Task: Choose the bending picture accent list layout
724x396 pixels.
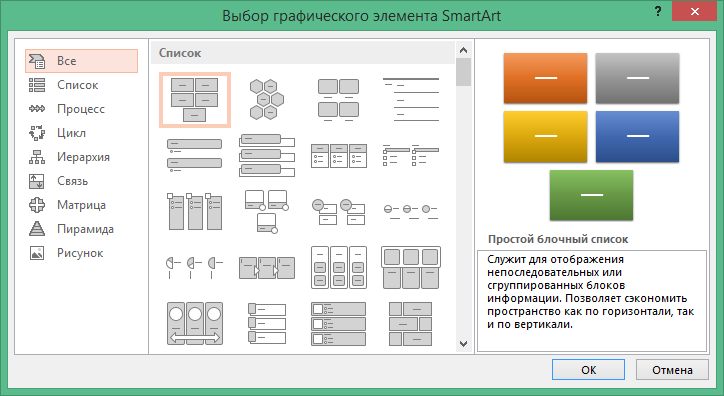Action: [266, 211]
